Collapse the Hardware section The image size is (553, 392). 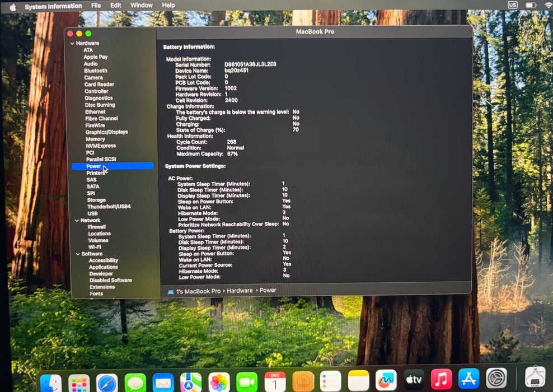point(72,43)
